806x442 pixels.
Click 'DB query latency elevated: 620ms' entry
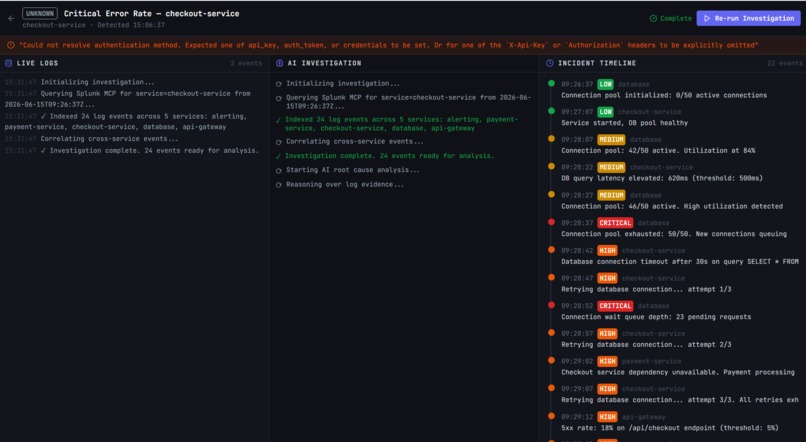click(662, 179)
